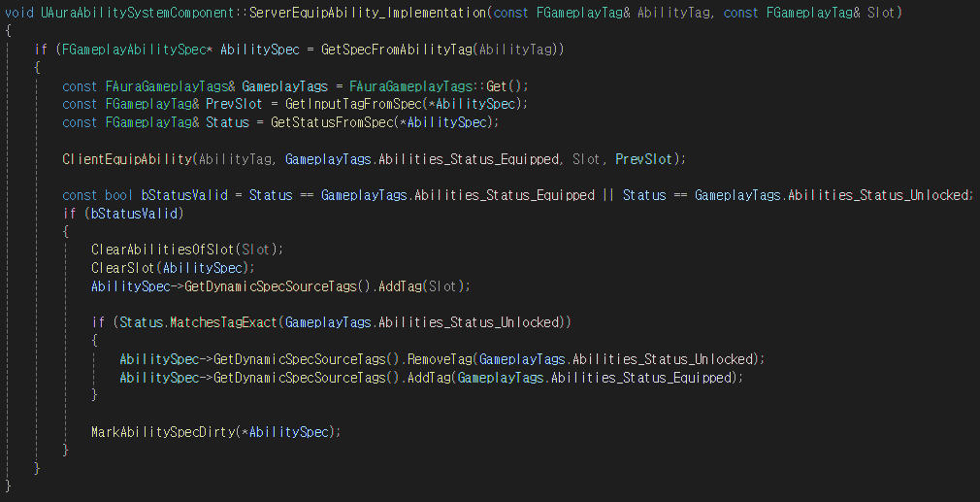Click the GetInputTagFromSpec call
This screenshot has width=980, height=502.
[356, 104]
